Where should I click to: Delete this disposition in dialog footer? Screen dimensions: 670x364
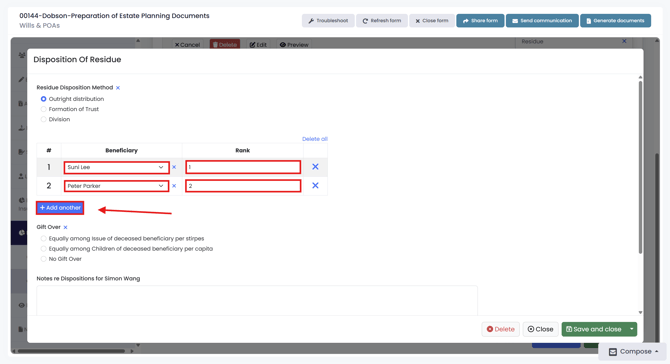[x=500, y=329]
